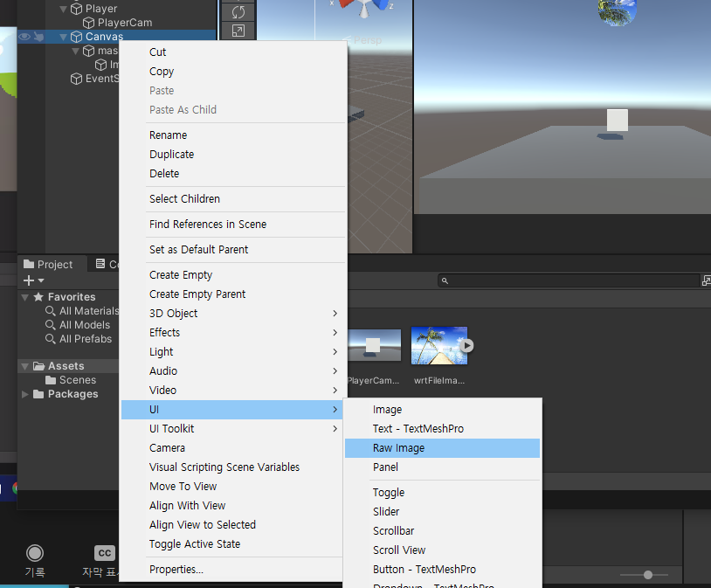This screenshot has width=711, height=588.
Task: Toggle Canvas picking hand icon
Action: 39,37
